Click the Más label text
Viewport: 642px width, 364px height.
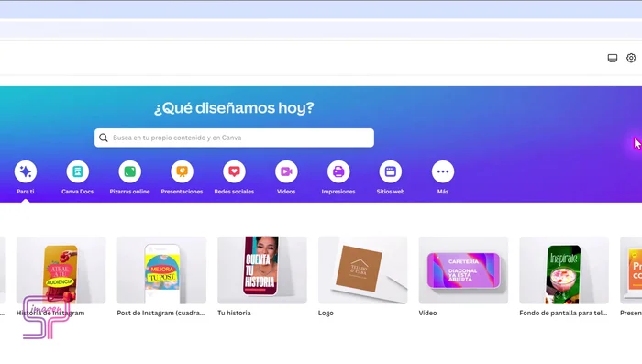tap(443, 192)
